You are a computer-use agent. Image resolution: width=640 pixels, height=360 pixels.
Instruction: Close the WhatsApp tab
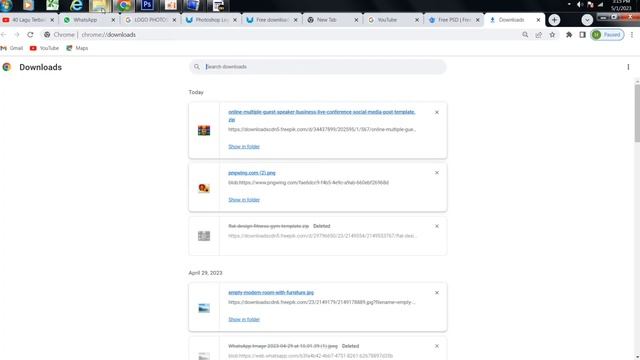click(113, 20)
